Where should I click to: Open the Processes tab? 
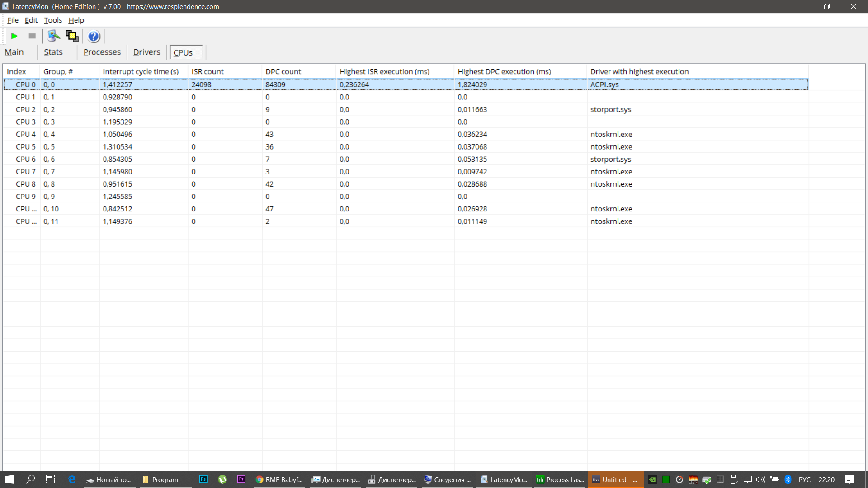click(x=102, y=52)
